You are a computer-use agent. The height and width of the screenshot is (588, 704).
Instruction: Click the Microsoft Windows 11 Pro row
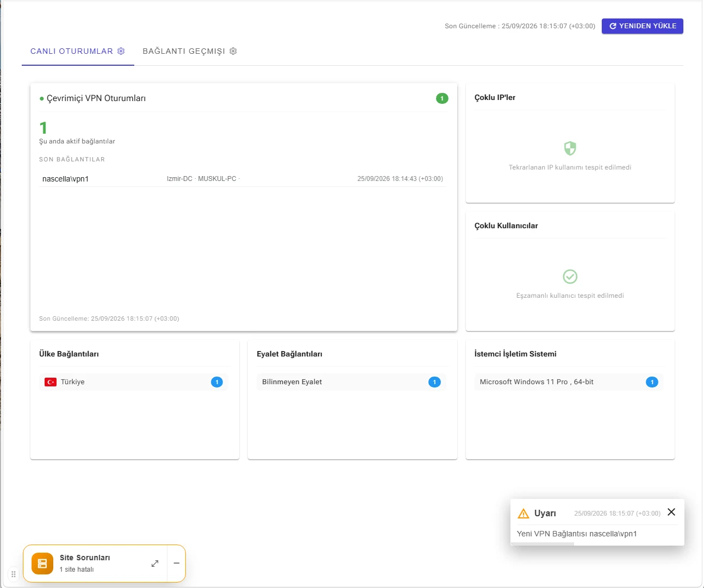[569, 382]
